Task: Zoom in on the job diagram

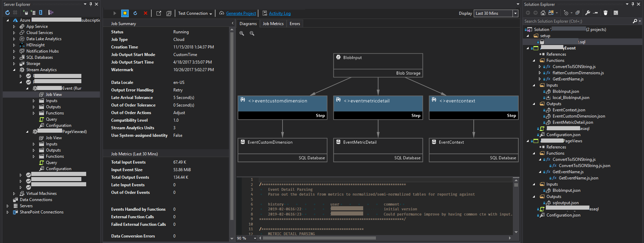Action: 242,33
